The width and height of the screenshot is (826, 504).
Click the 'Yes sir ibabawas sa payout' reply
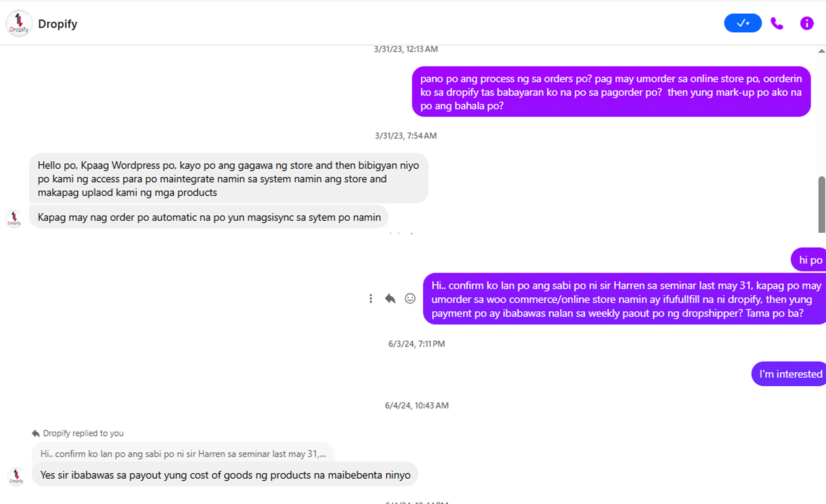click(225, 475)
